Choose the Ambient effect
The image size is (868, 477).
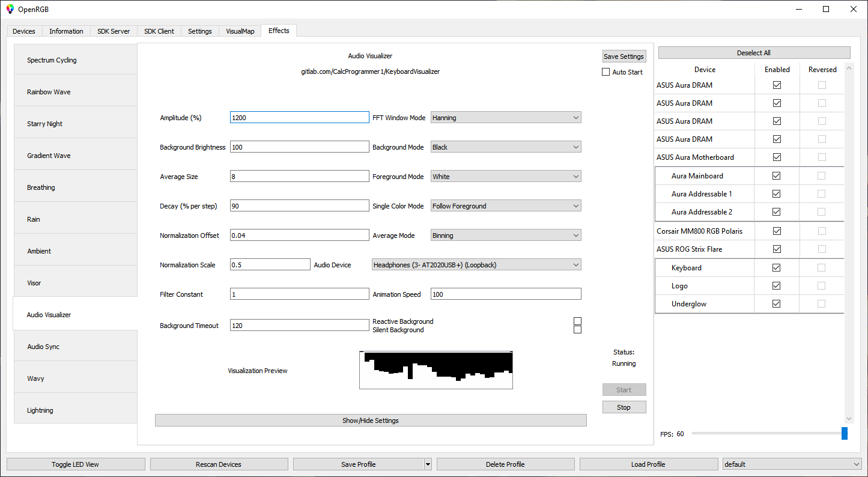click(x=76, y=251)
